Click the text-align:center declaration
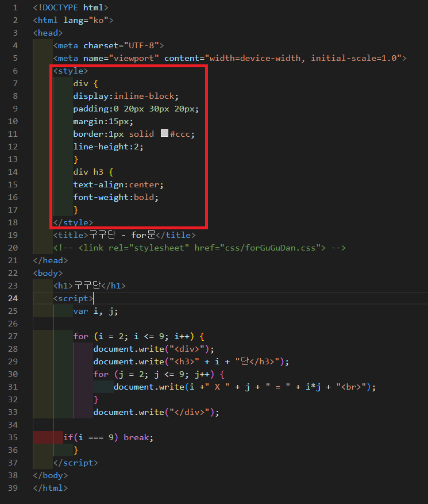428x504 pixels. (118, 184)
